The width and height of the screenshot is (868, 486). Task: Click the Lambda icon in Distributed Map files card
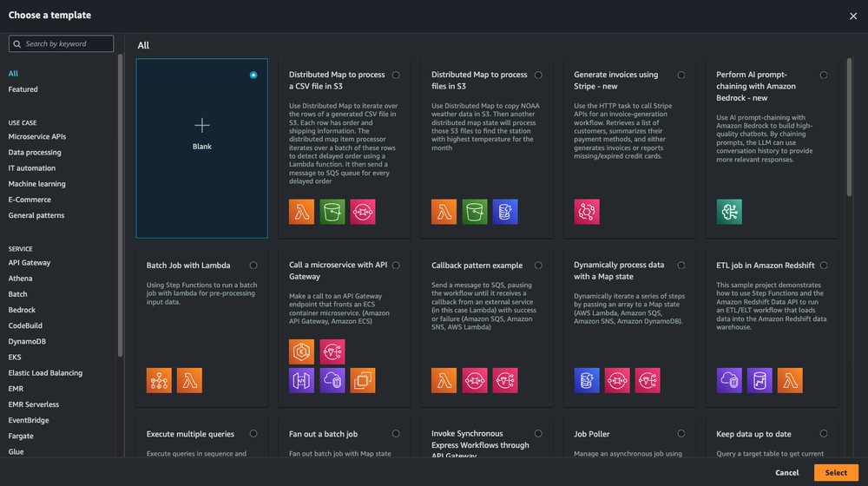[x=444, y=212]
